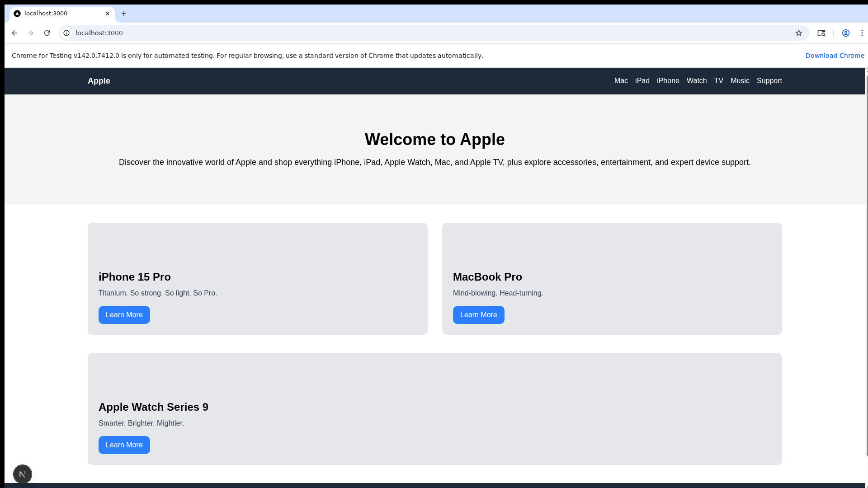
Task: Click Learn More for Apple Watch Series 9
Action: pyautogui.click(x=124, y=445)
